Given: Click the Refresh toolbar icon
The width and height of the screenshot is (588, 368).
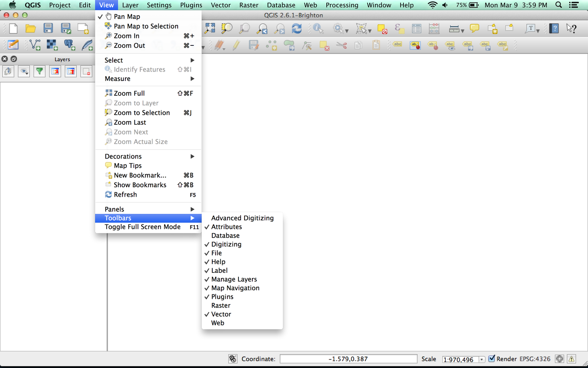Looking at the screenshot, I should [x=297, y=29].
